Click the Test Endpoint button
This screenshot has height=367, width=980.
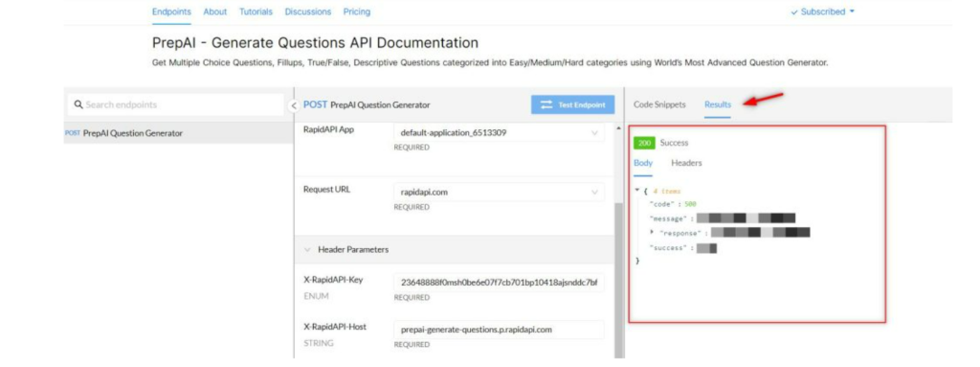coord(573,104)
